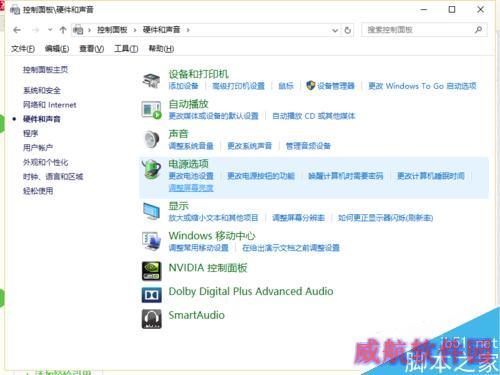Select 程序 in the sidebar
The width and height of the screenshot is (500, 375).
point(30,133)
